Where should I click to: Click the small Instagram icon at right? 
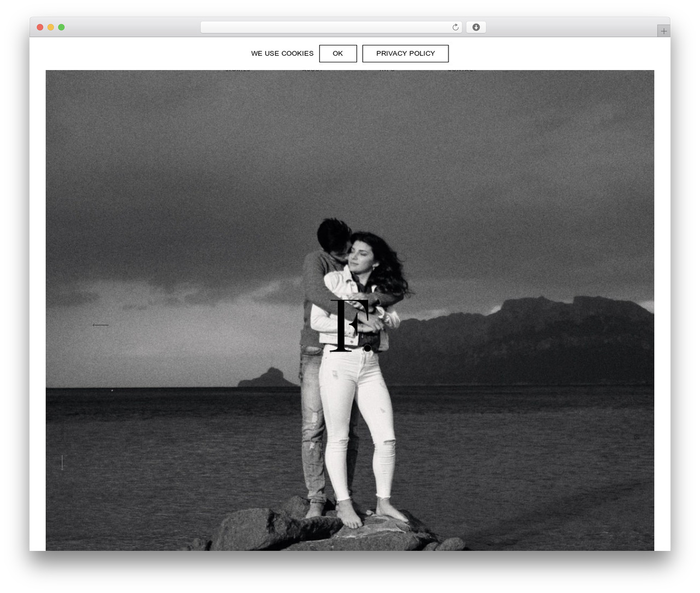point(637,437)
